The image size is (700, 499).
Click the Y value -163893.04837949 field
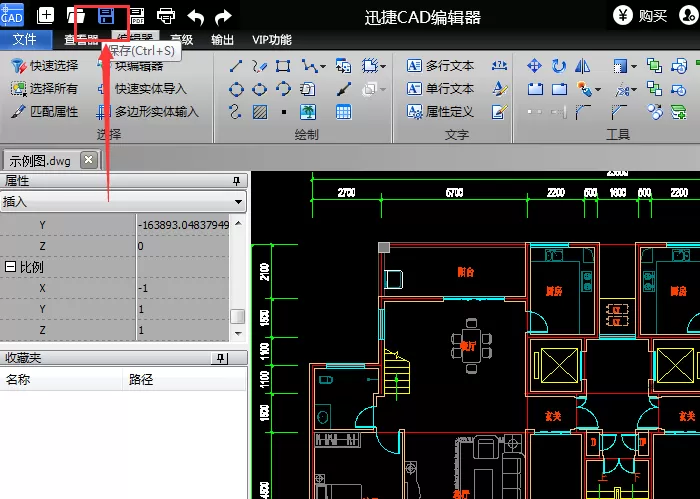(x=183, y=225)
